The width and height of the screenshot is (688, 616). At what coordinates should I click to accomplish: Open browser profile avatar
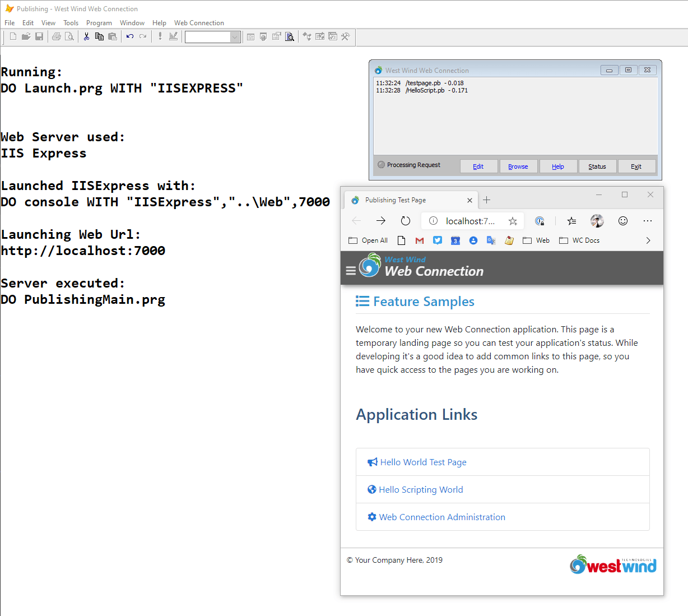597,221
